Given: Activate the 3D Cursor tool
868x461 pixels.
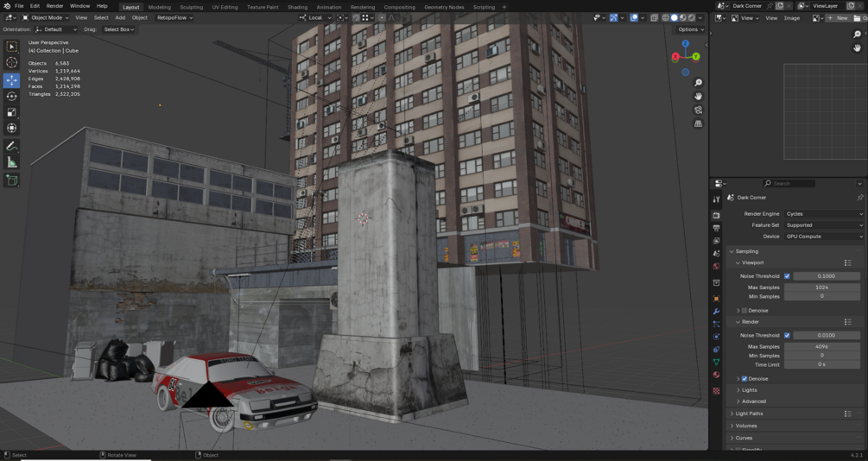Looking at the screenshot, I should (11, 62).
